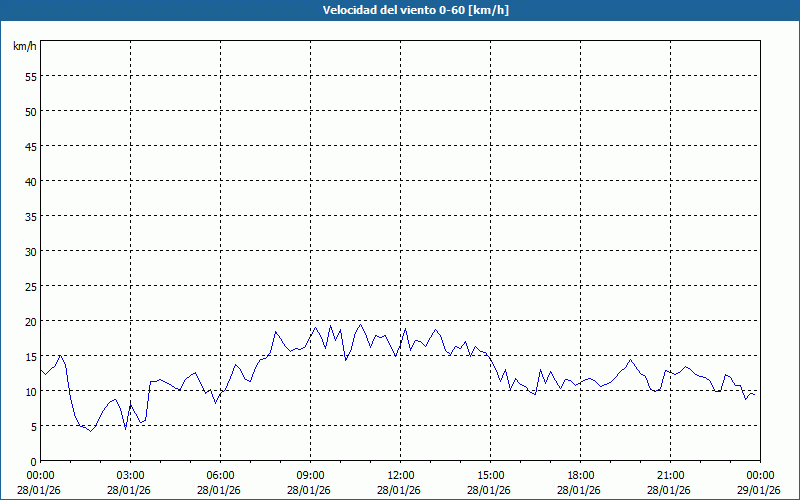Viewport: 800px width, 500px height.
Task: Click the y-axis label '25'
Action: pyautogui.click(x=31, y=287)
